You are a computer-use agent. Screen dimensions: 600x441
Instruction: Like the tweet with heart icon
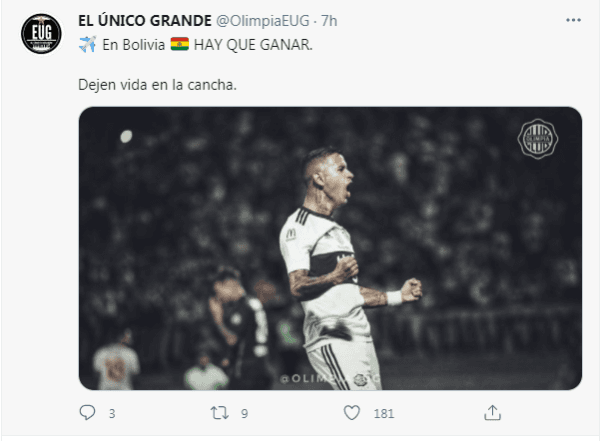(352, 413)
